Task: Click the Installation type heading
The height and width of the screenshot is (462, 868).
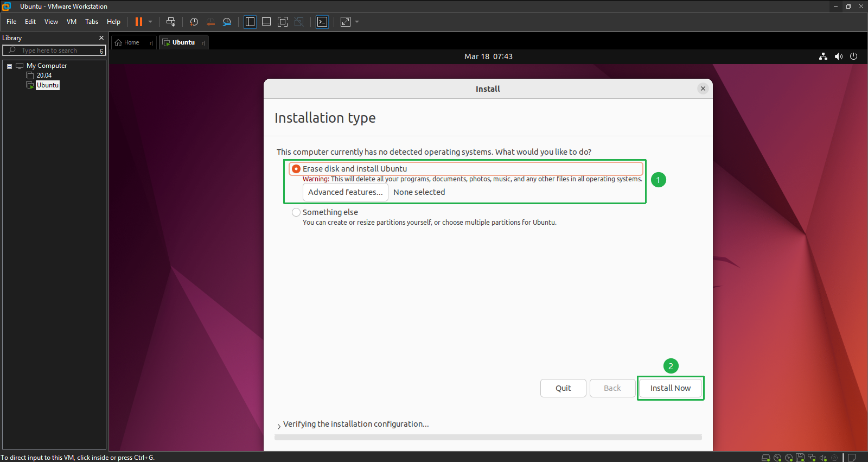Action: tap(325, 118)
